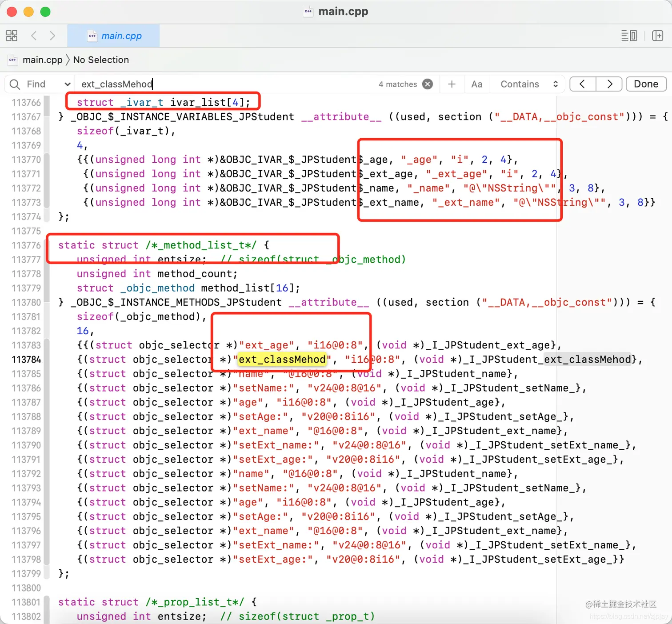The height and width of the screenshot is (624, 672).
Task: Open the editor options menu icon
Action: (629, 36)
